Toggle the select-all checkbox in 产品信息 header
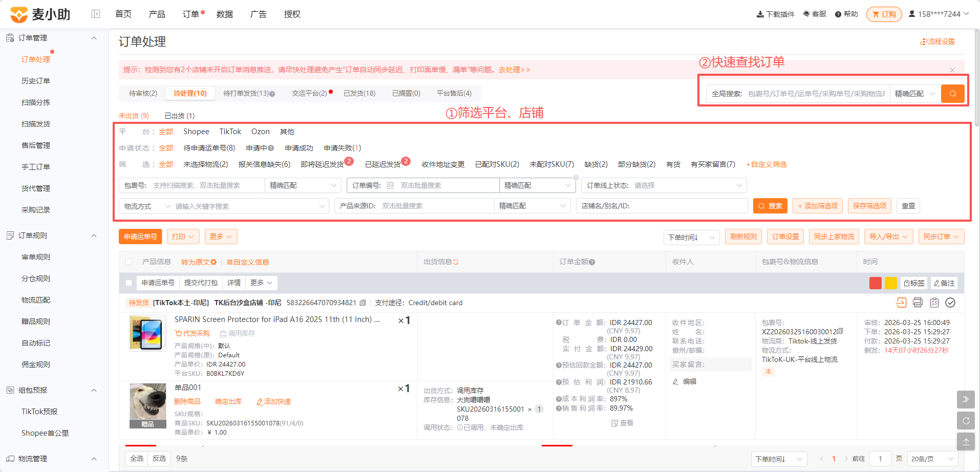The width and height of the screenshot is (980, 472). 129,262
